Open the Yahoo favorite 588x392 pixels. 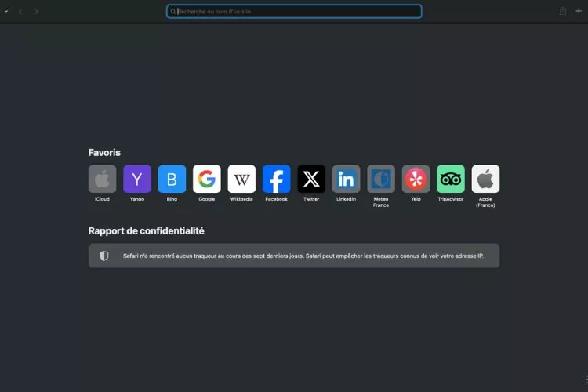137,179
